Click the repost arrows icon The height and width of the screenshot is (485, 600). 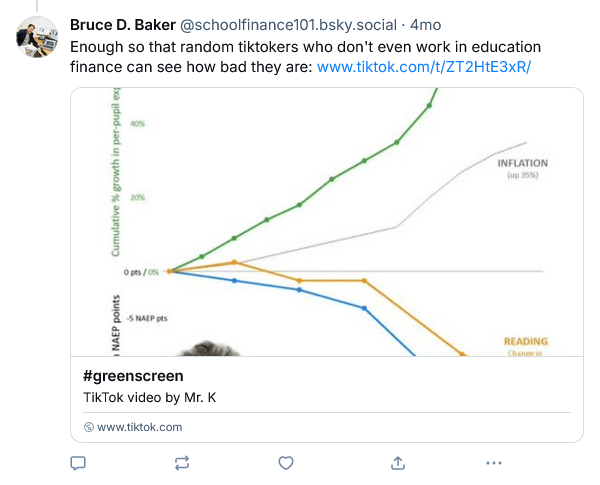pyautogui.click(x=181, y=463)
